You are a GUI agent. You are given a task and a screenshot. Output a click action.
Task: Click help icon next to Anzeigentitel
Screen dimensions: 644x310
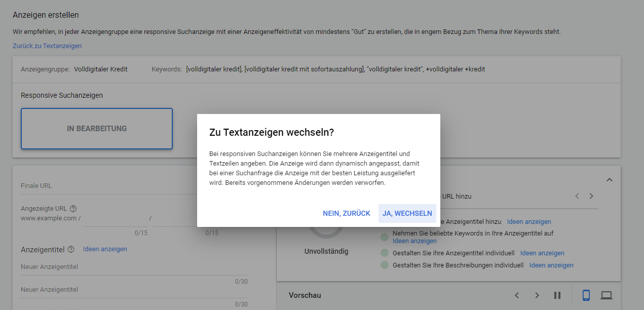[x=71, y=249]
